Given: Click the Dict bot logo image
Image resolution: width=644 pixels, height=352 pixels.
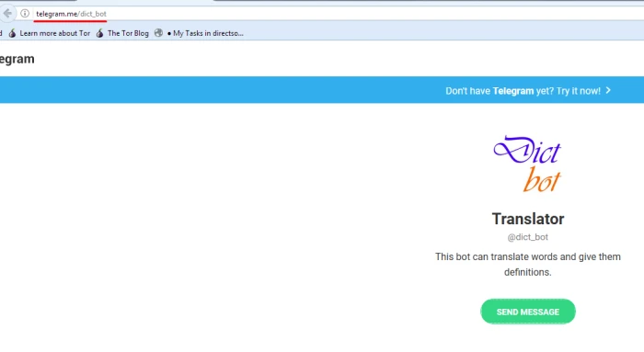Looking at the screenshot, I should click(x=528, y=164).
